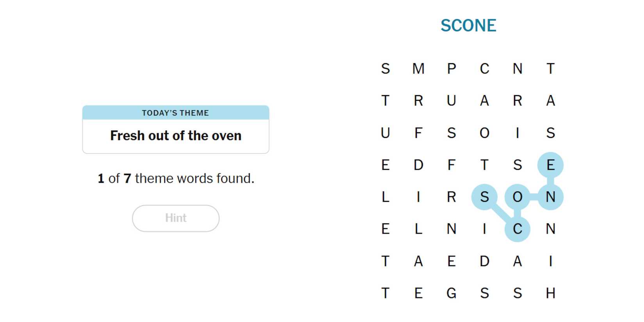Select the letter M tile
Image resolution: width=644 pixels, height=322 pixels.
(418, 69)
